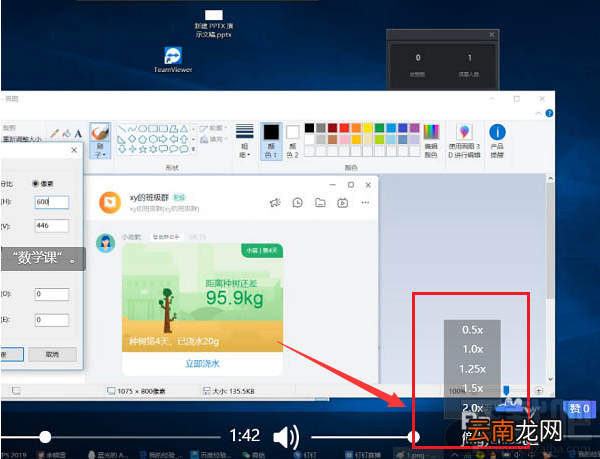600x459 pixels.
Task: Open the TeamViewer desktop shortcut
Action: (x=173, y=60)
